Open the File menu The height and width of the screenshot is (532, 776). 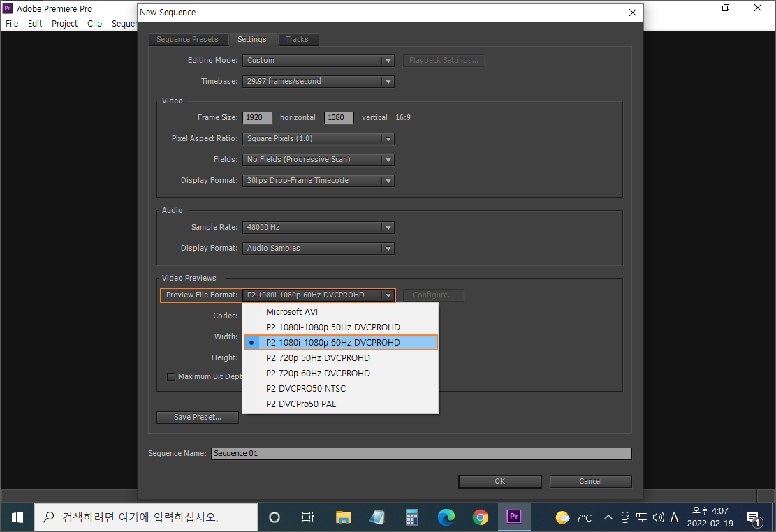12,23
